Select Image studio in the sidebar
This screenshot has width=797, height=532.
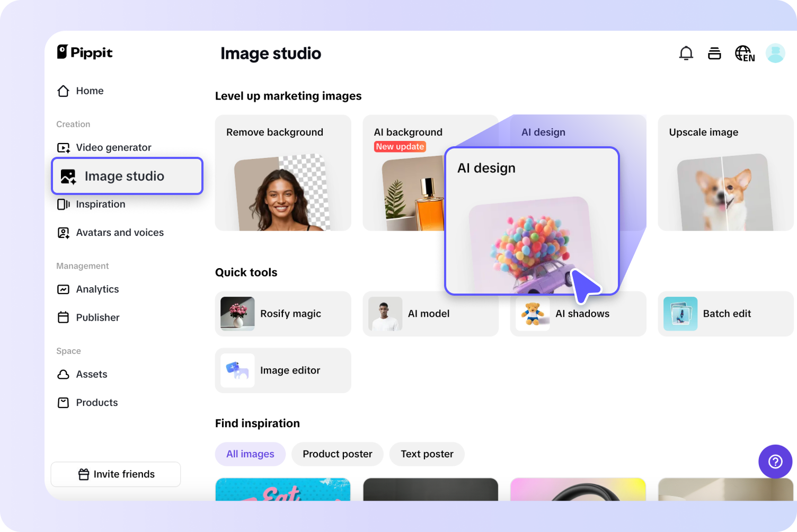pyautogui.click(x=125, y=176)
